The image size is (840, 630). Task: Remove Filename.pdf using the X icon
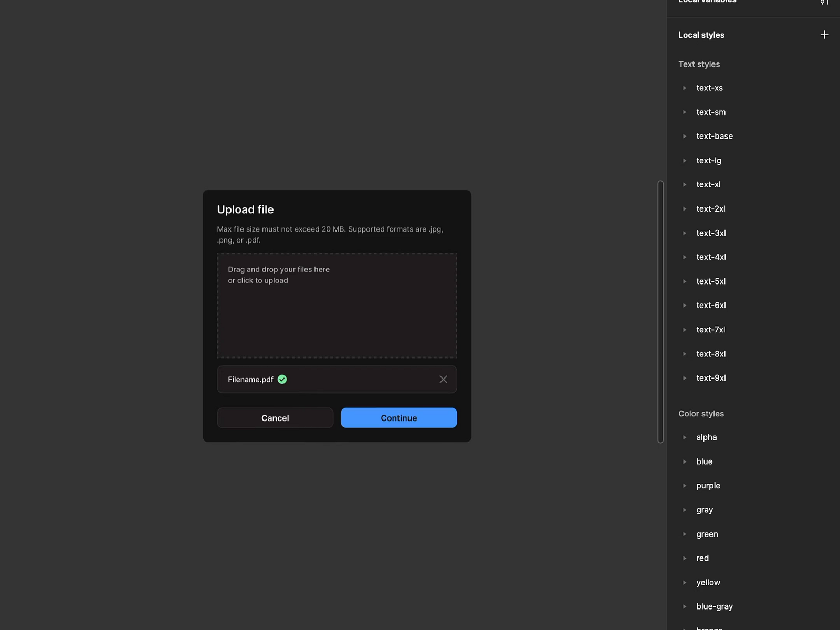point(443,379)
